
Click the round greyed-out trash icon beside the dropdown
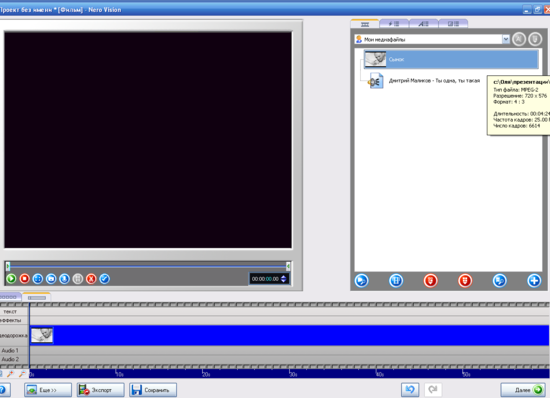coord(535,39)
